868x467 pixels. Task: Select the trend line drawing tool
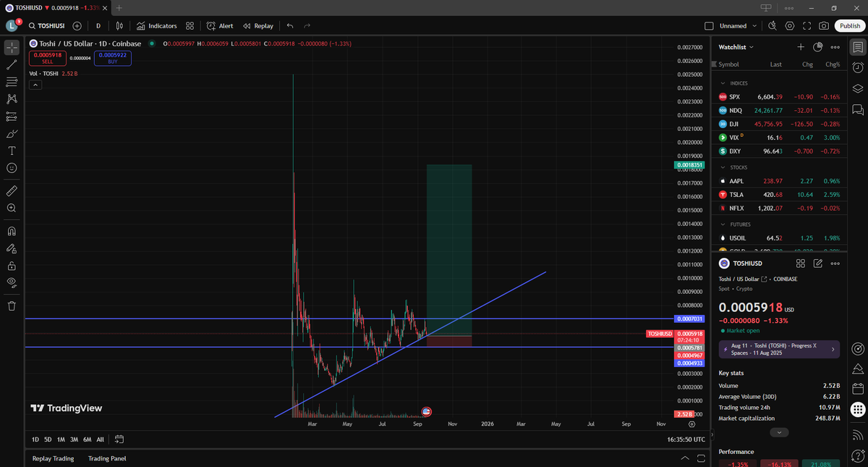click(12, 64)
